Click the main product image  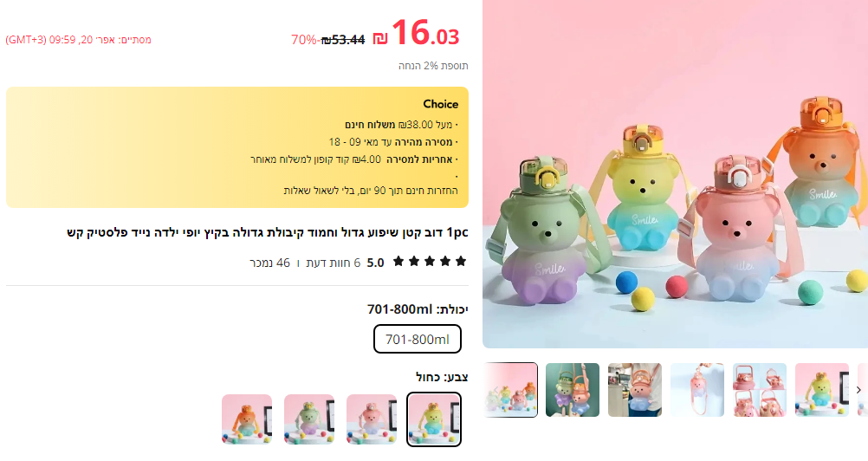coord(675,174)
